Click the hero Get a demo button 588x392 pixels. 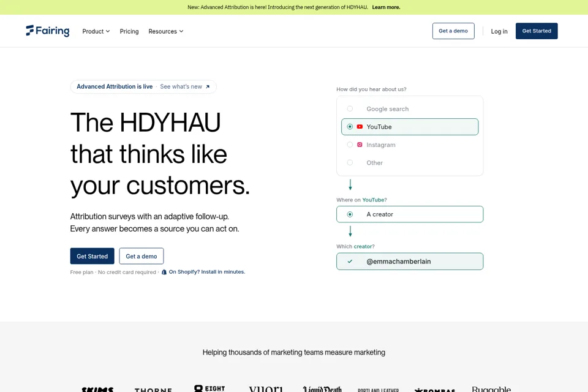pyautogui.click(x=141, y=256)
